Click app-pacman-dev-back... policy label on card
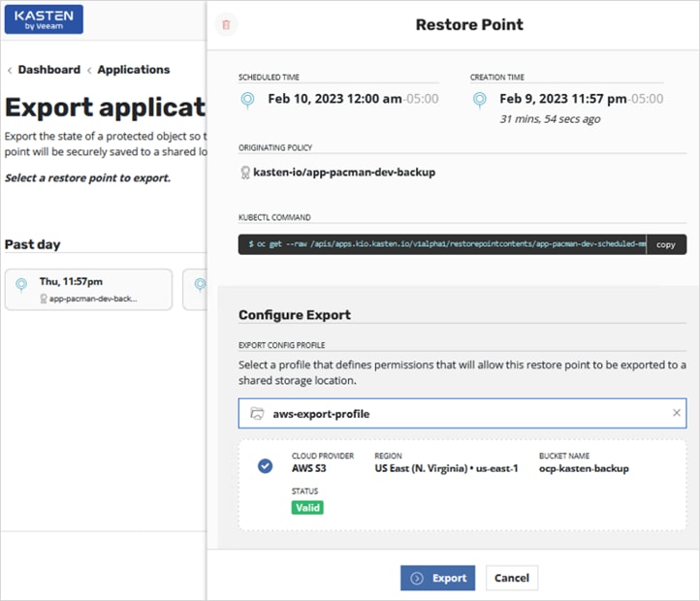 point(93,299)
